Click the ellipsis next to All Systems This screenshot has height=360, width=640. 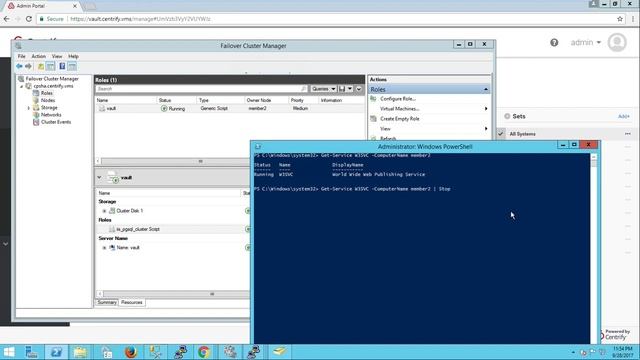click(x=627, y=134)
